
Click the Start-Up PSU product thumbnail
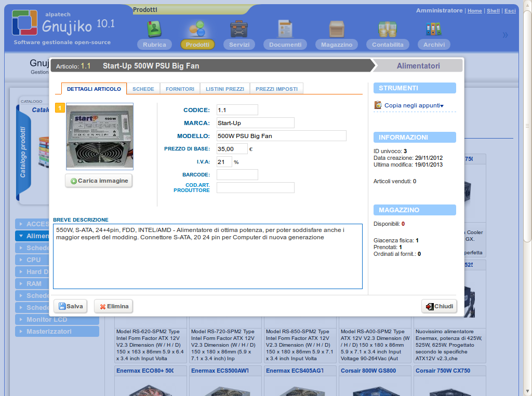click(x=99, y=136)
